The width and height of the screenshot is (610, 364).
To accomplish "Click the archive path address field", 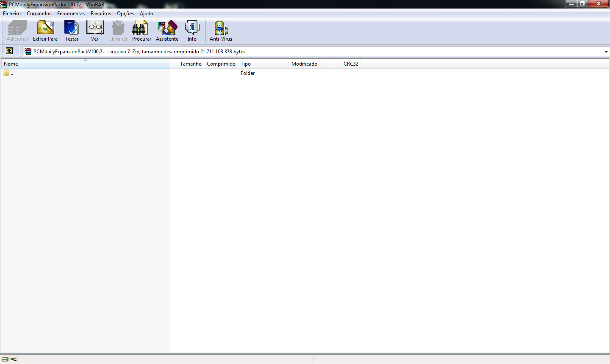I will click(x=297, y=52).
